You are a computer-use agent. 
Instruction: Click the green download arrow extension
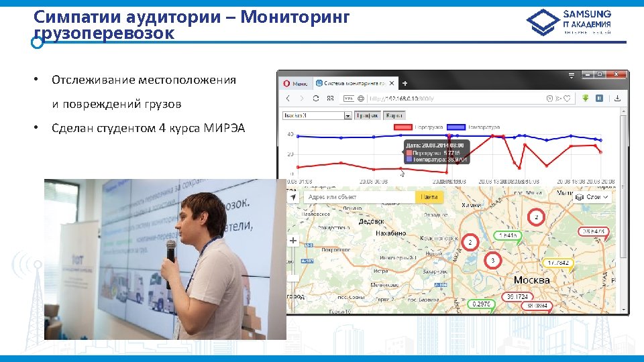point(585,98)
